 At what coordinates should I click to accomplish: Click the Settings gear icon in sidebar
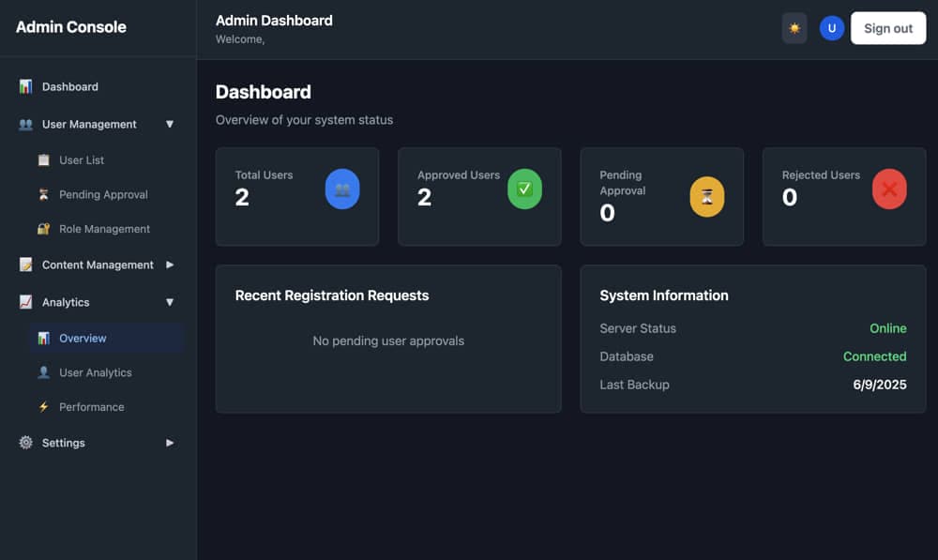pyautogui.click(x=25, y=443)
